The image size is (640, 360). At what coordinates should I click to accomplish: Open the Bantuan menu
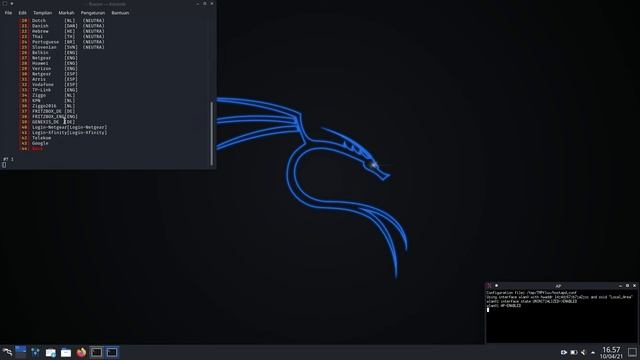pos(120,13)
